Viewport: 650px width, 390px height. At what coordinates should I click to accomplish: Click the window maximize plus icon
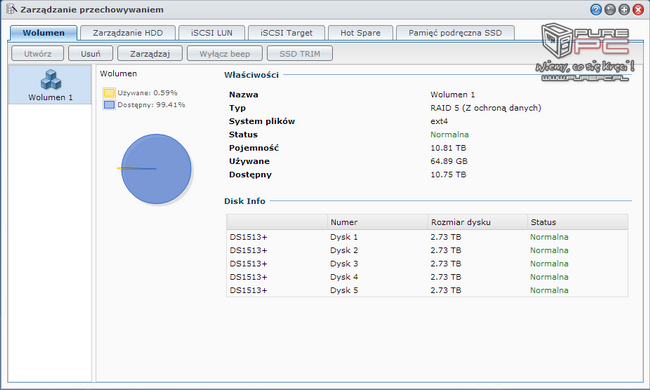click(x=624, y=9)
